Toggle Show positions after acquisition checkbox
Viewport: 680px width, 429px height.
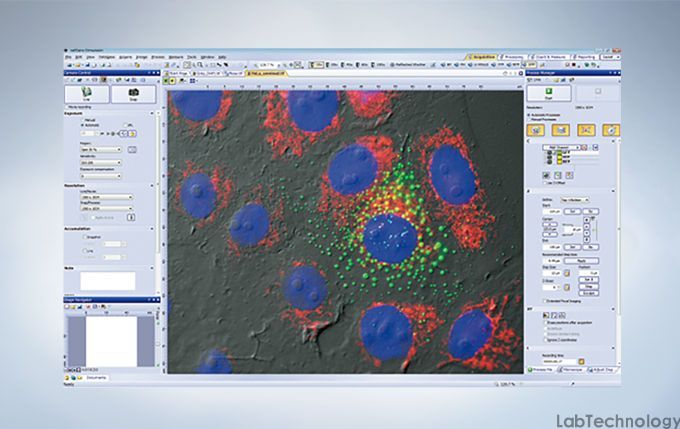(x=546, y=323)
